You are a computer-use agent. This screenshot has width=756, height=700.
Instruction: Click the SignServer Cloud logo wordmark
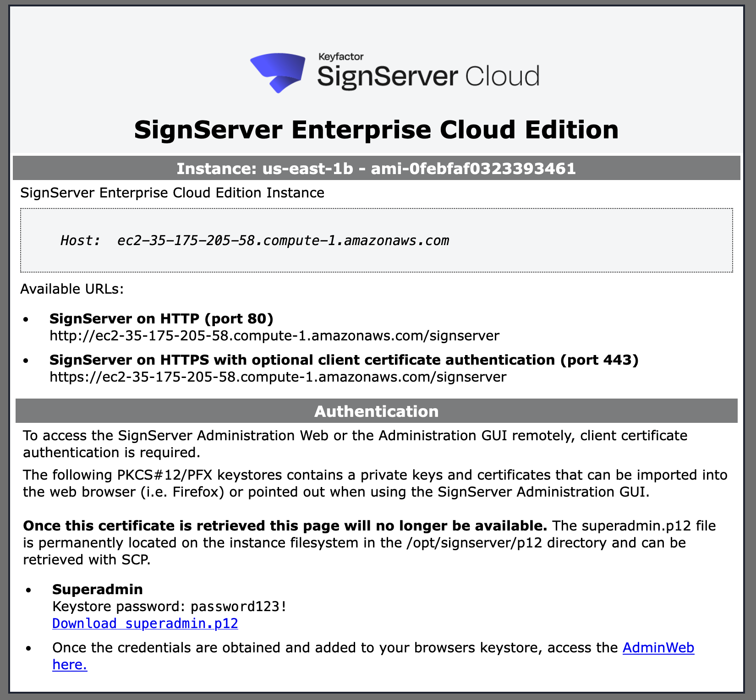tap(428, 77)
